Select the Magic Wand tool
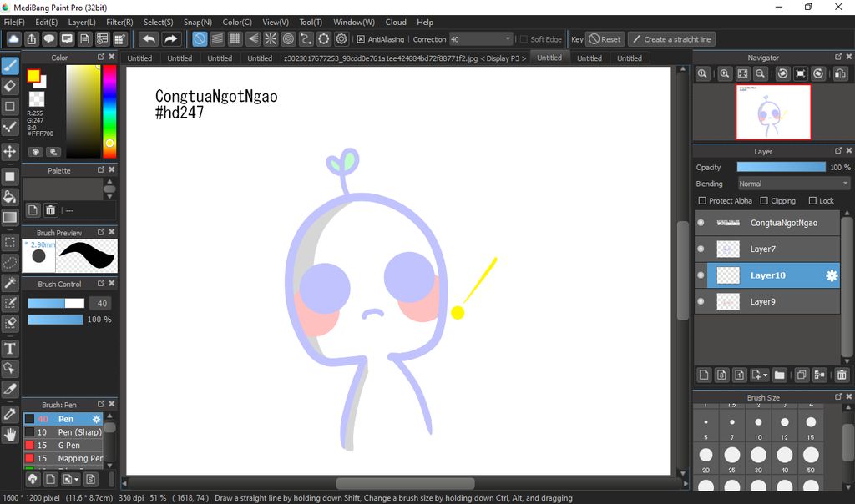 tap(10, 283)
